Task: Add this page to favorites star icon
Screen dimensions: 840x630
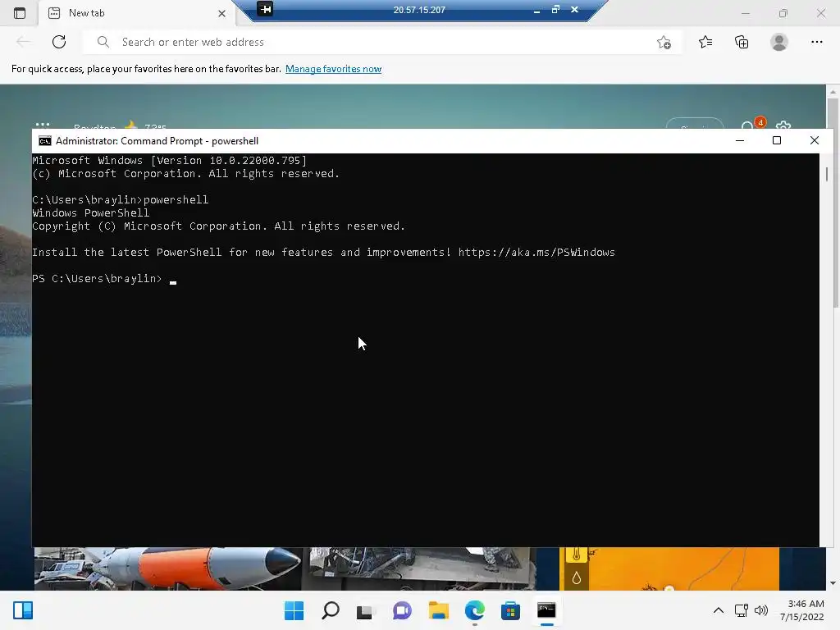Action: 664,43
